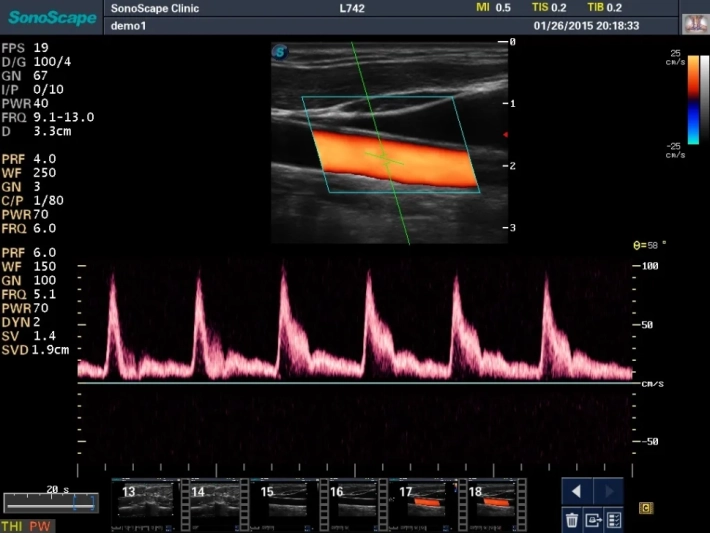Image resolution: width=710 pixels, height=533 pixels.
Task: Click the previous clips arrow
Action: click(x=576, y=492)
